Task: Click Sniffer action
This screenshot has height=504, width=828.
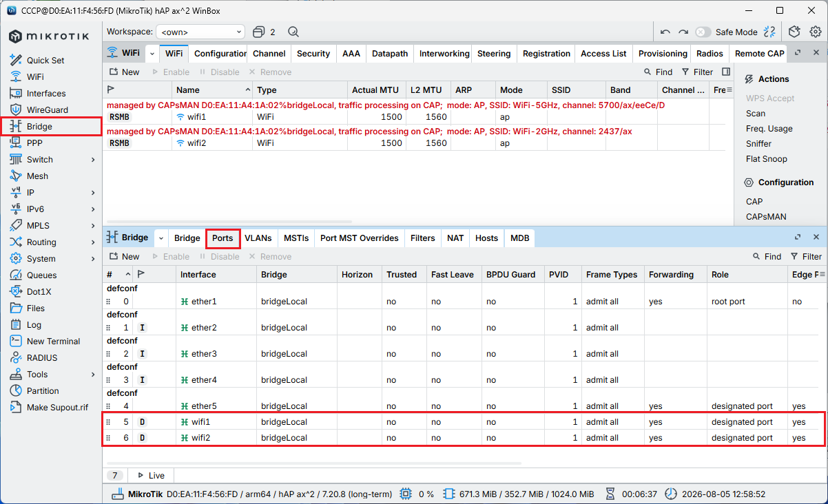Action: (758, 144)
